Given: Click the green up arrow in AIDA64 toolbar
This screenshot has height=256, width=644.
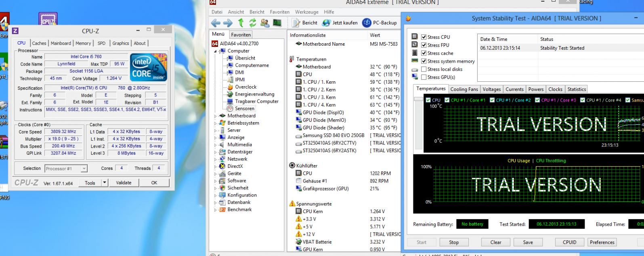Looking at the screenshot, I should pos(241,23).
